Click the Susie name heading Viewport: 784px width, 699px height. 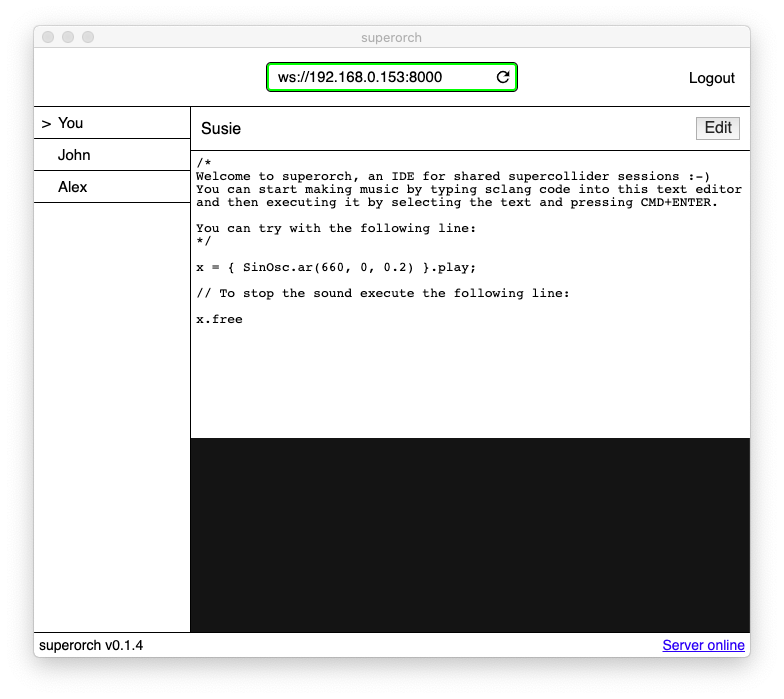tap(220, 128)
